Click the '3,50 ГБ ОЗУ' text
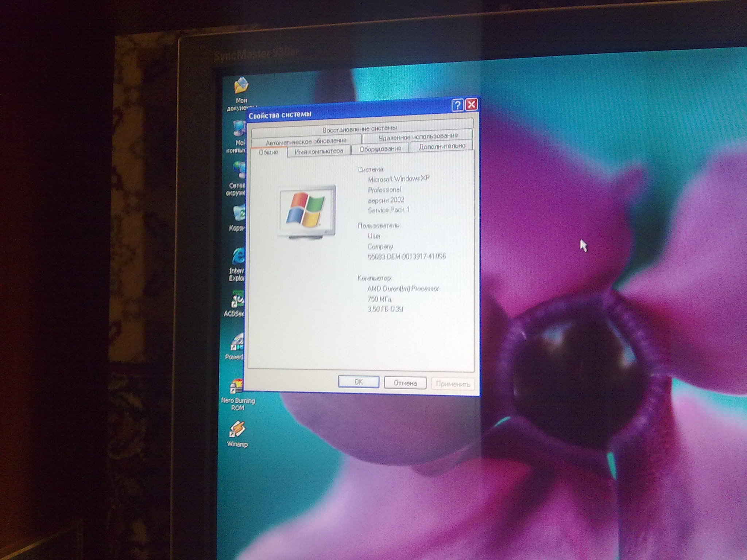 click(385, 309)
